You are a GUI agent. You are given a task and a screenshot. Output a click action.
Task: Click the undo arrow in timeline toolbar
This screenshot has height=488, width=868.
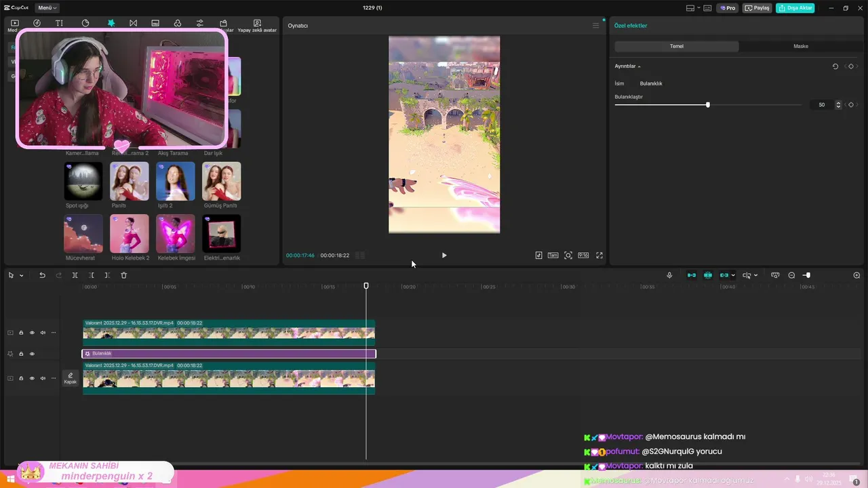tap(42, 275)
